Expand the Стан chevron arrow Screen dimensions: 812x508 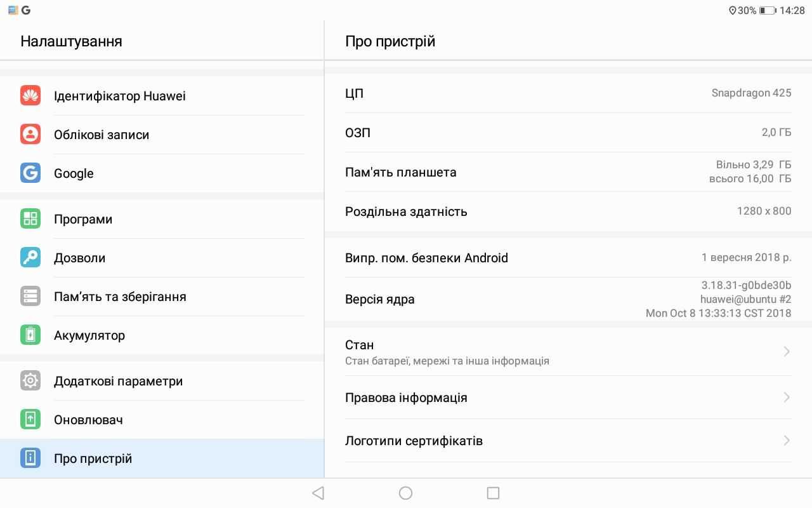pyautogui.click(x=787, y=352)
